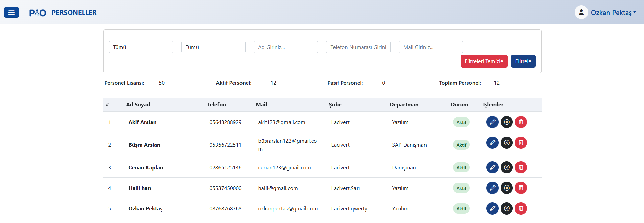This screenshot has width=644, height=223.
Task: Click the Telefon Numarası input field
Action: click(x=358, y=47)
